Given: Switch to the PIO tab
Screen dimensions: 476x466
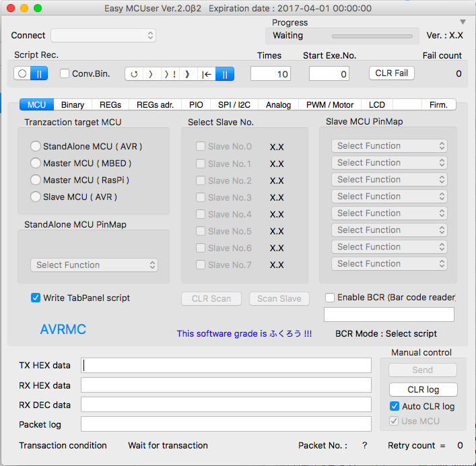Looking at the screenshot, I should click(x=196, y=105).
